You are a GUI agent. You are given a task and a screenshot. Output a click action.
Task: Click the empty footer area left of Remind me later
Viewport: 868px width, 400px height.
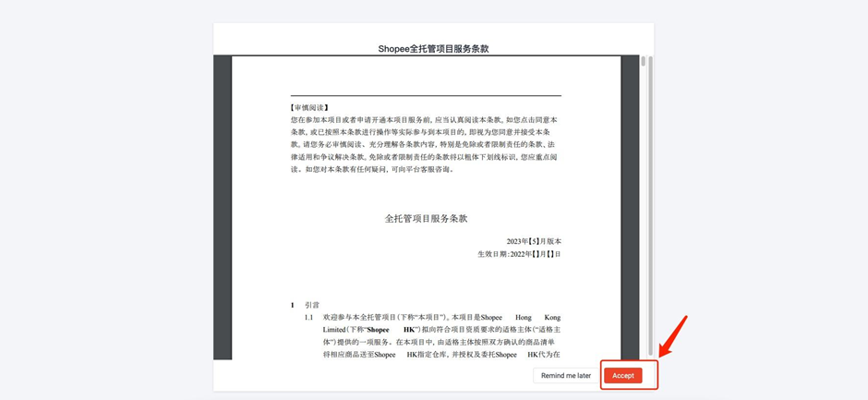pyautogui.click(x=369, y=376)
